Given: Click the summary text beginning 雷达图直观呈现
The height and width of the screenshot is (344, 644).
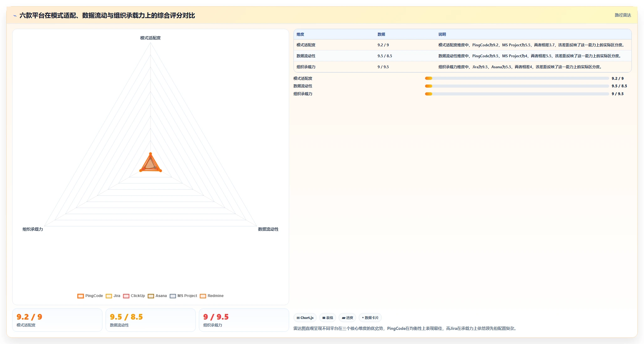Looking at the screenshot, I should pyautogui.click(x=405, y=329).
